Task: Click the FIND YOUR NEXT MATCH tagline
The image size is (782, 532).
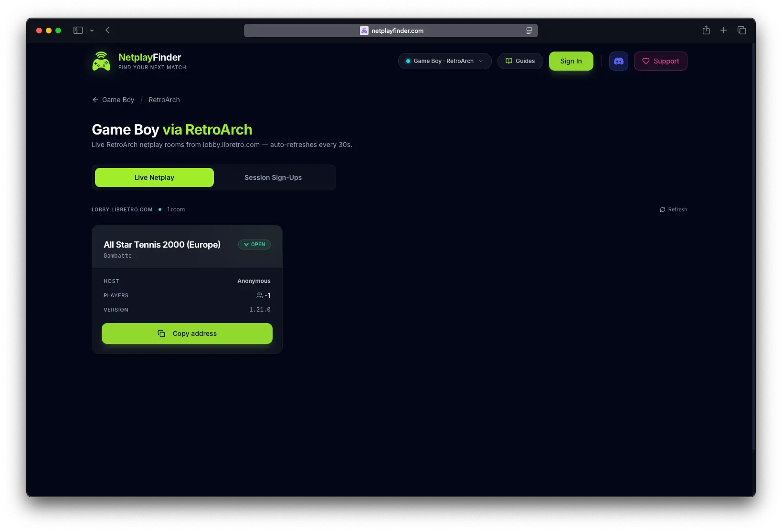Action: point(152,68)
